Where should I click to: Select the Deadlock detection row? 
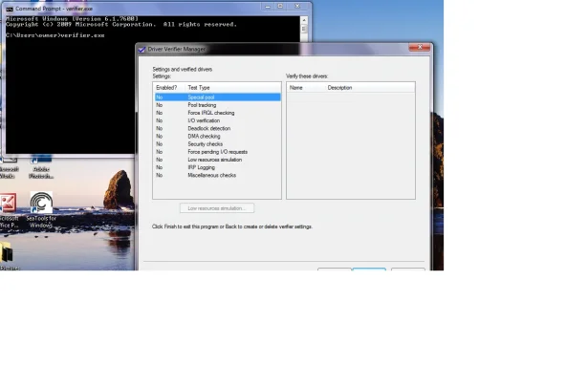(x=217, y=129)
